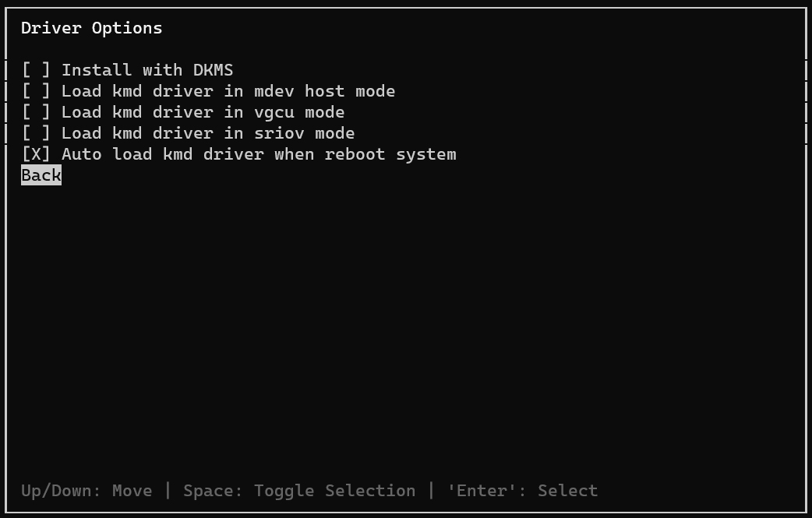Select 'Auto load kmd driver when reboot system' text
This screenshot has width=812, height=518.
point(259,154)
